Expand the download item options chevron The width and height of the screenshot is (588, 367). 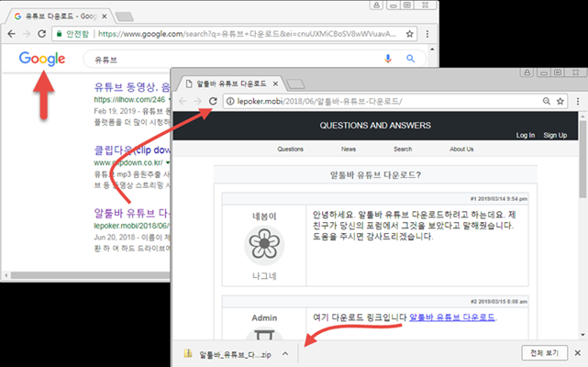coord(285,353)
